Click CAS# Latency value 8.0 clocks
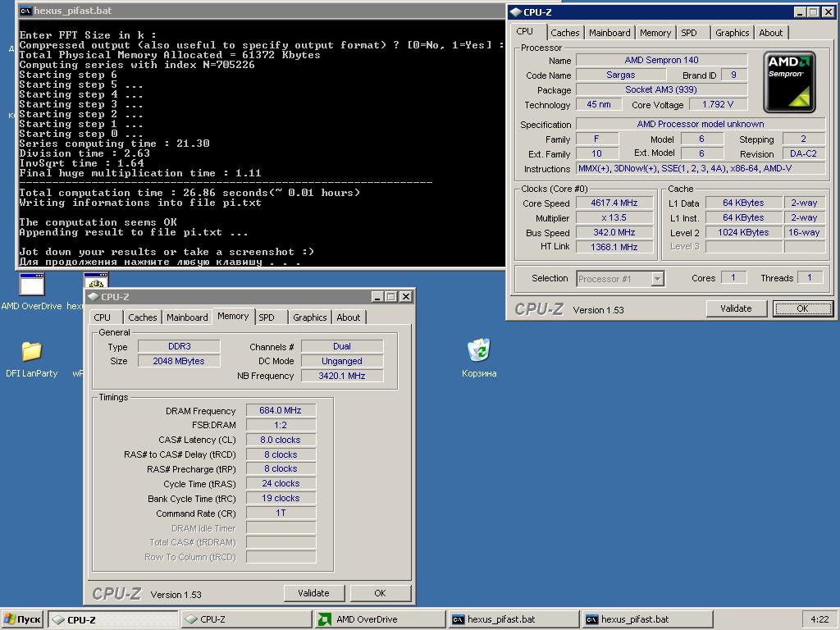This screenshot has width=840, height=630. click(281, 440)
